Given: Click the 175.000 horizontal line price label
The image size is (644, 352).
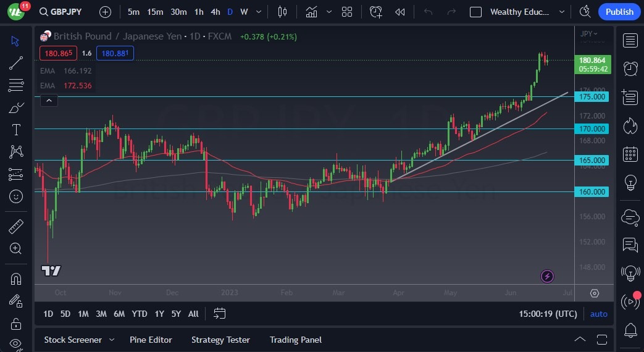Looking at the screenshot, I should (591, 97).
